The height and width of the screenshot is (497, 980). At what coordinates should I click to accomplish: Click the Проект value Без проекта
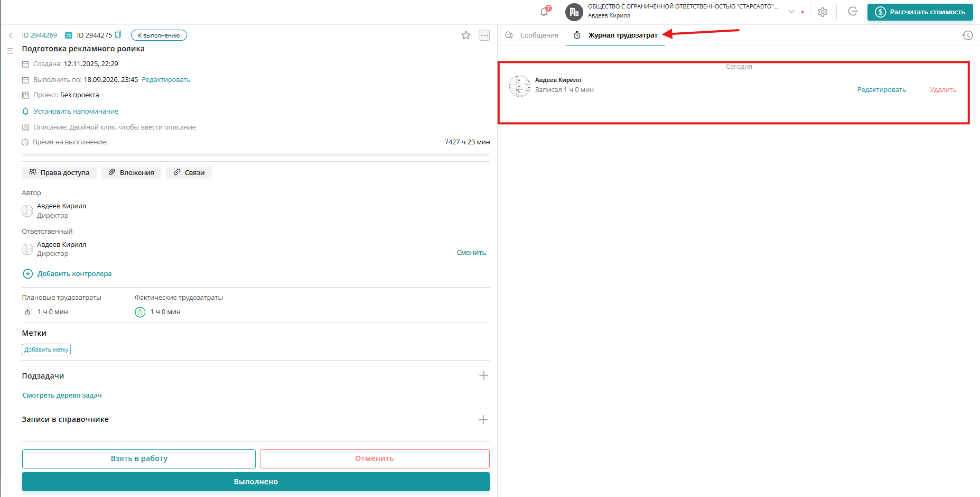[x=80, y=95]
